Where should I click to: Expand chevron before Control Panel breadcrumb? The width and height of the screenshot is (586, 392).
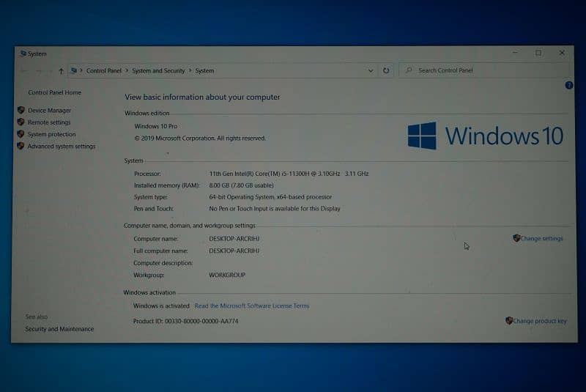[x=81, y=70]
